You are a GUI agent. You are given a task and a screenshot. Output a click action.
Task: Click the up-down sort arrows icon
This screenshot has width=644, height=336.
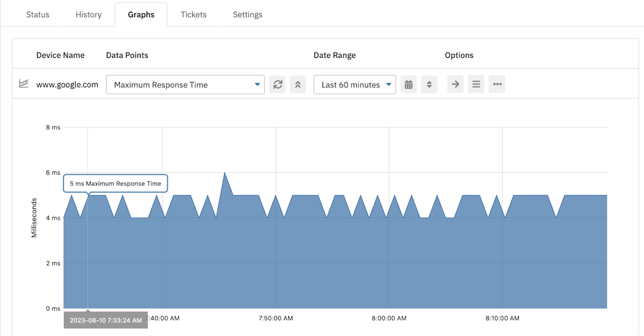429,84
